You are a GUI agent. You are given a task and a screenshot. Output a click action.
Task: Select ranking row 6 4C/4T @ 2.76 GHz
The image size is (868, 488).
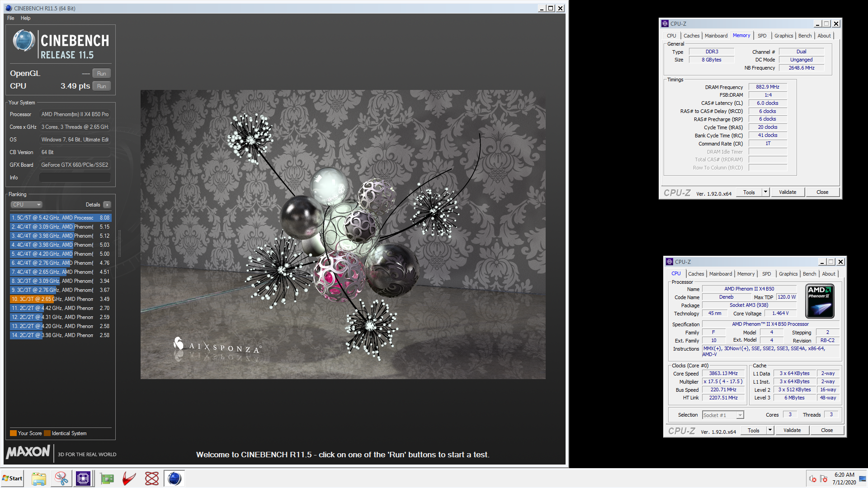tap(61, 263)
